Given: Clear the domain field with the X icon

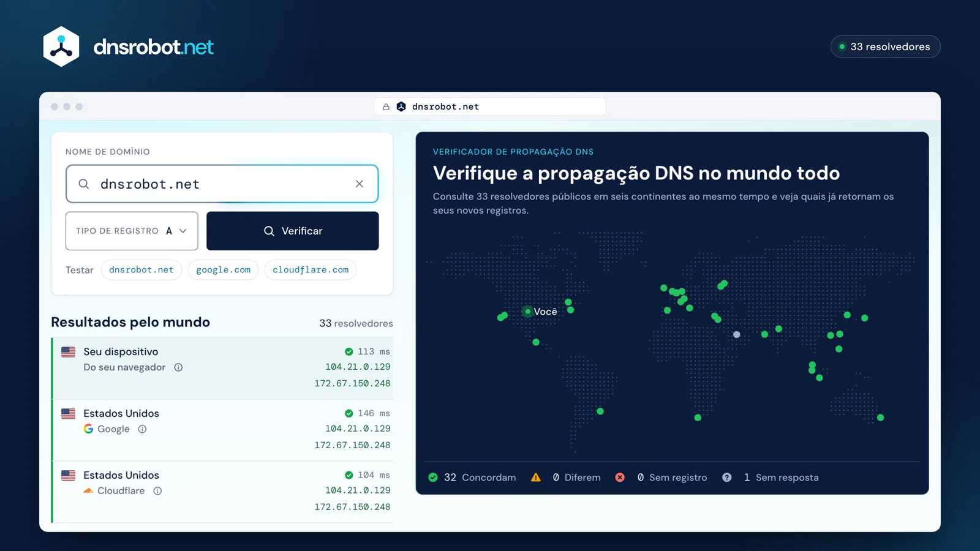Looking at the screenshot, I should pyautogui.click(x=360, y=184).
